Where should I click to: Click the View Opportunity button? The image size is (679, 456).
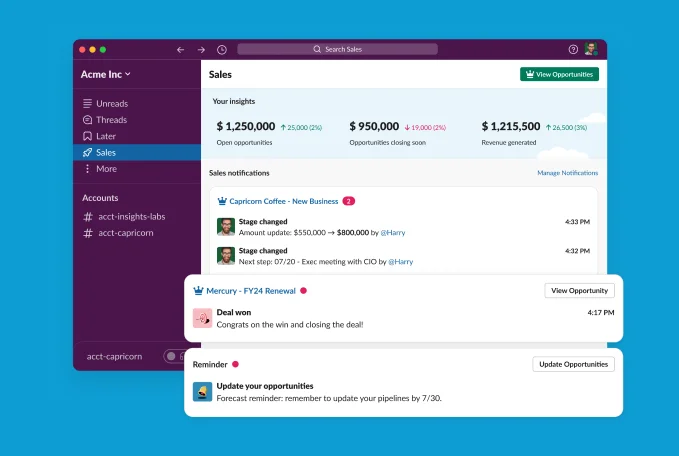[x=579, y=291]
